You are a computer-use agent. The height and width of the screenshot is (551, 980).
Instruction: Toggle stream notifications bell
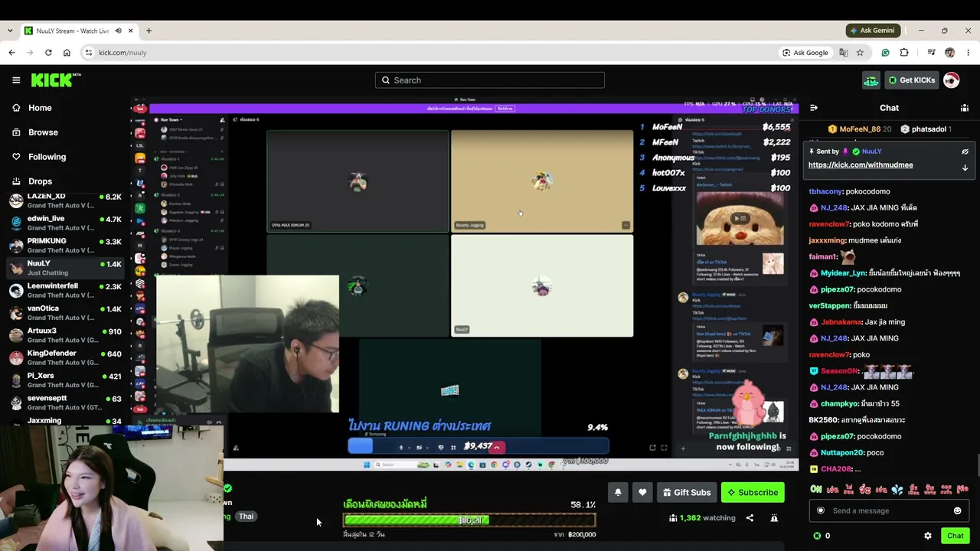(x=618, y=492)
